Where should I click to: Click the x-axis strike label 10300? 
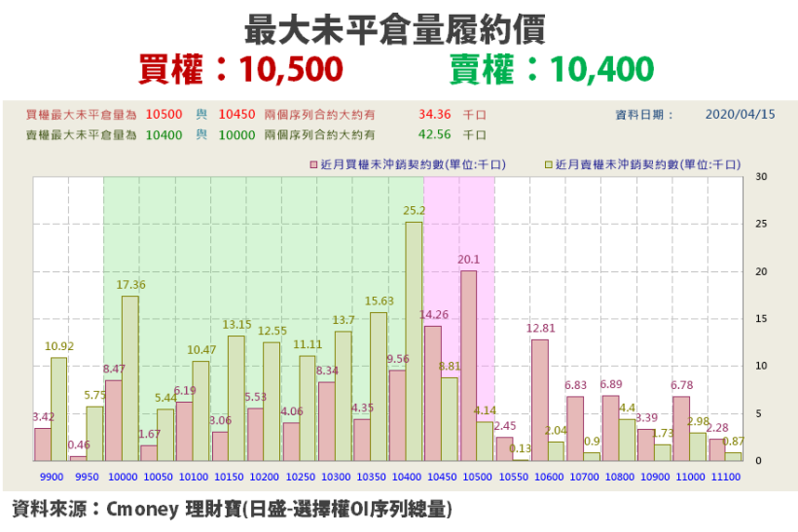point(336,478)
